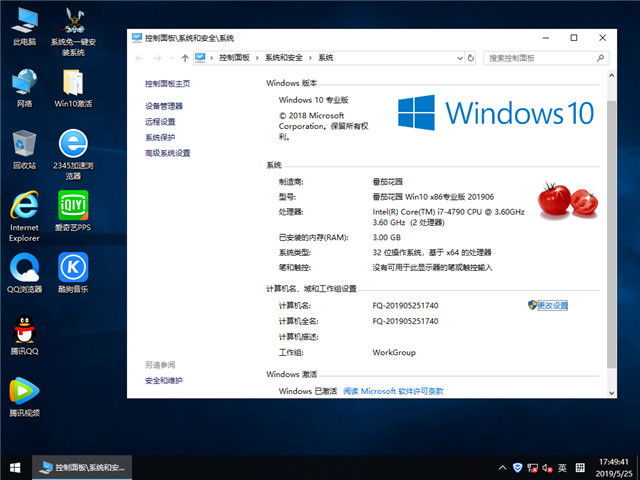Click the Windows 10 logo image
640x480 pixels.
point(495,113)
